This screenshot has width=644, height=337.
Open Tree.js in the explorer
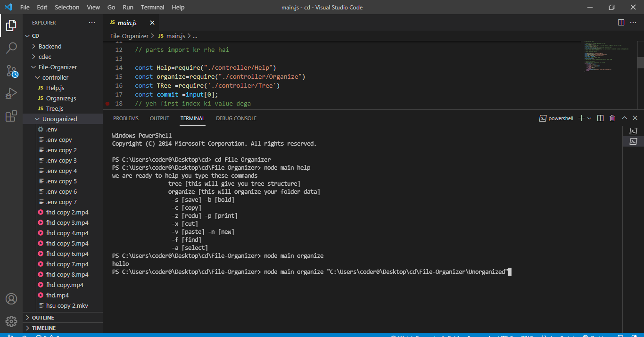(55, 108)
